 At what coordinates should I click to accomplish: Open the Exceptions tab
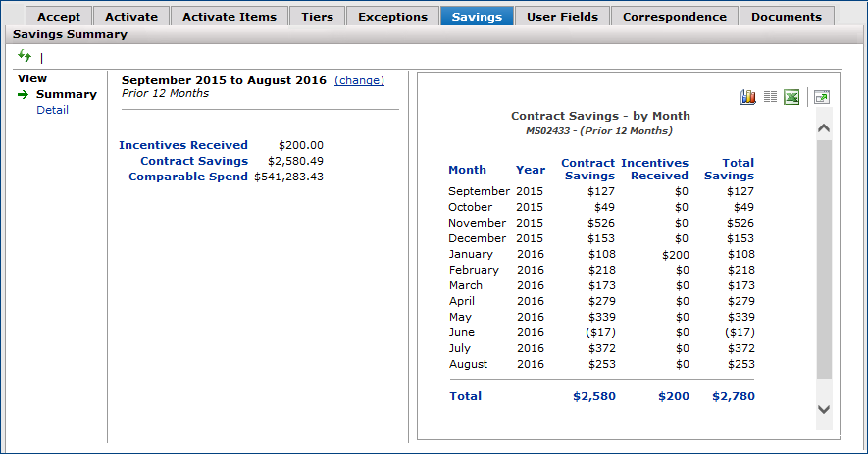[392, 17]
